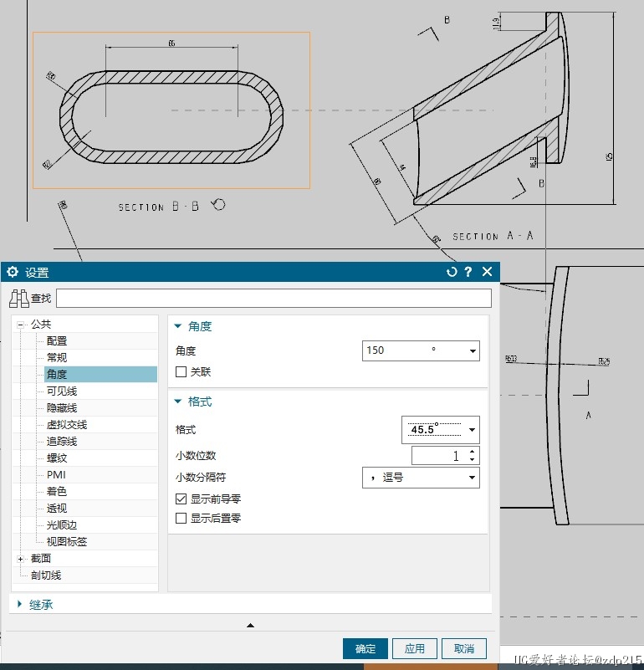Screen dimensions: 644x670
Task: Click the 确定 button
Action: point(365,648)
